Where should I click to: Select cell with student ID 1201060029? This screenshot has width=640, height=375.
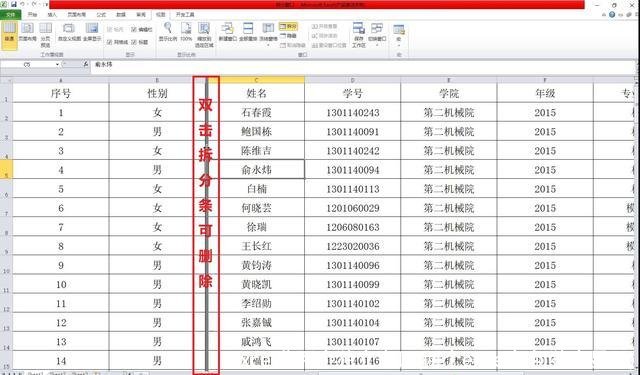tap(353, 208)
